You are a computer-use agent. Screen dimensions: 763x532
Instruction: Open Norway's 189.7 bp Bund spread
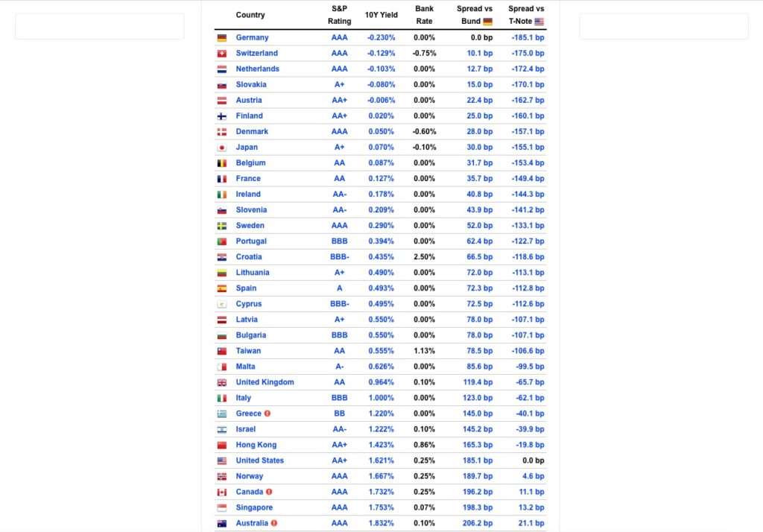pyautogui.click(x=478, y=476)
